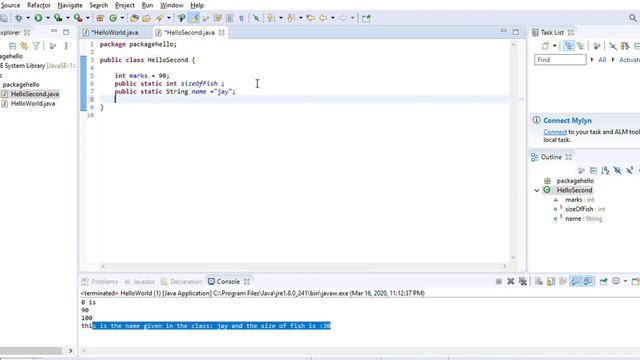Toggle Block Selection Mode icon in toolbar

(x=229, y=18)
